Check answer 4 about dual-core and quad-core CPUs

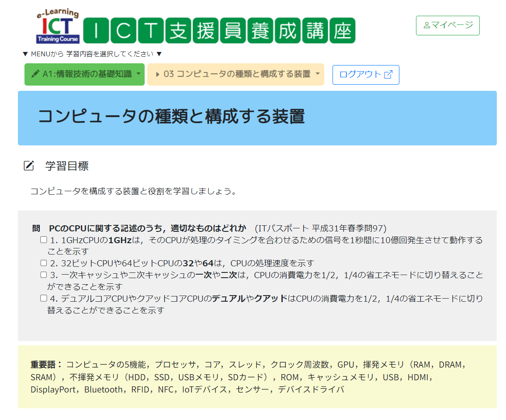coord(43,298)
